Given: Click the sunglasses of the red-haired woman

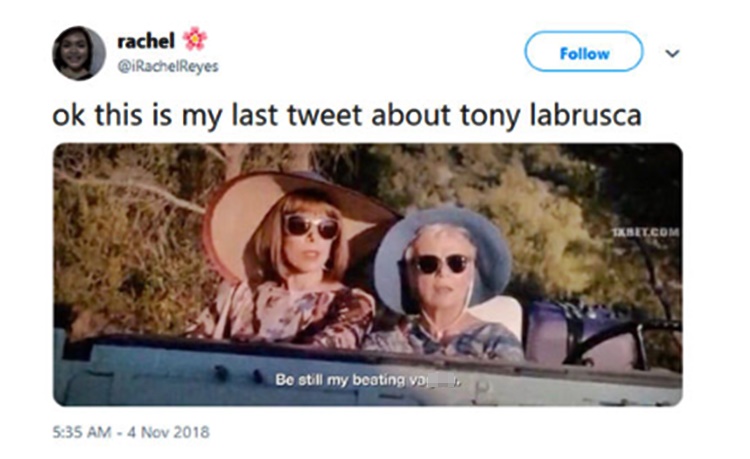Looking at the screenshot, I should (311, 226).
